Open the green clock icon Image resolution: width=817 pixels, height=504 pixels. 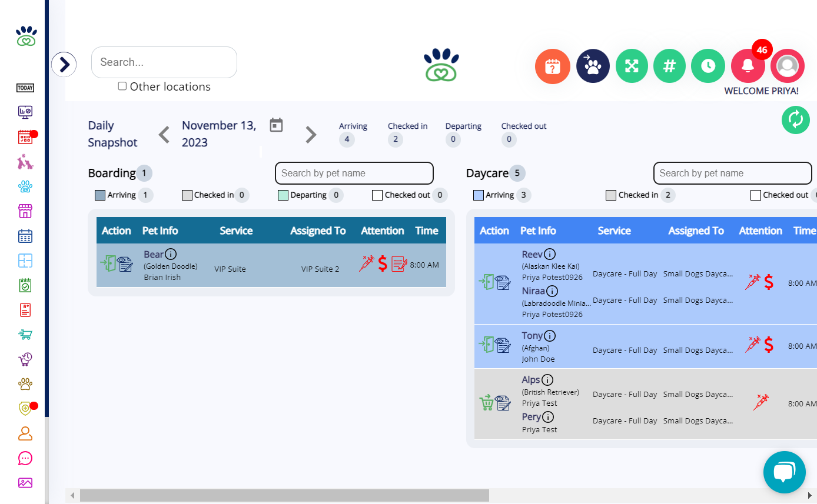[708, 66]
